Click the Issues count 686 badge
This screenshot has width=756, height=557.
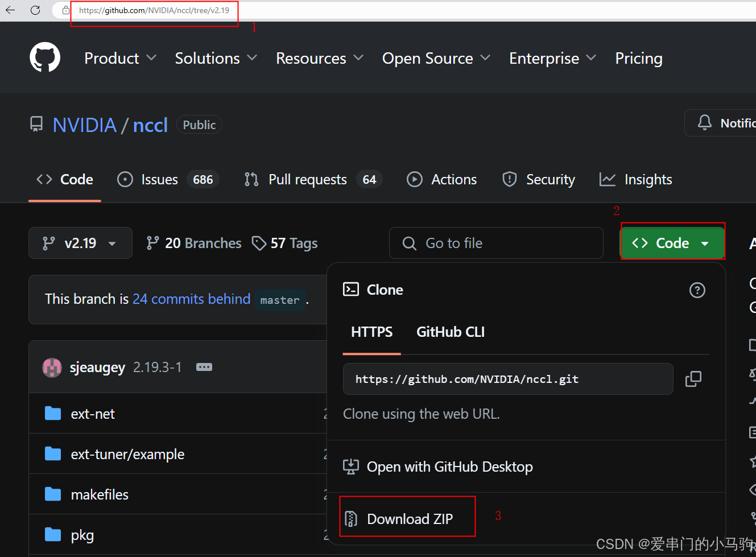[203, 180]
